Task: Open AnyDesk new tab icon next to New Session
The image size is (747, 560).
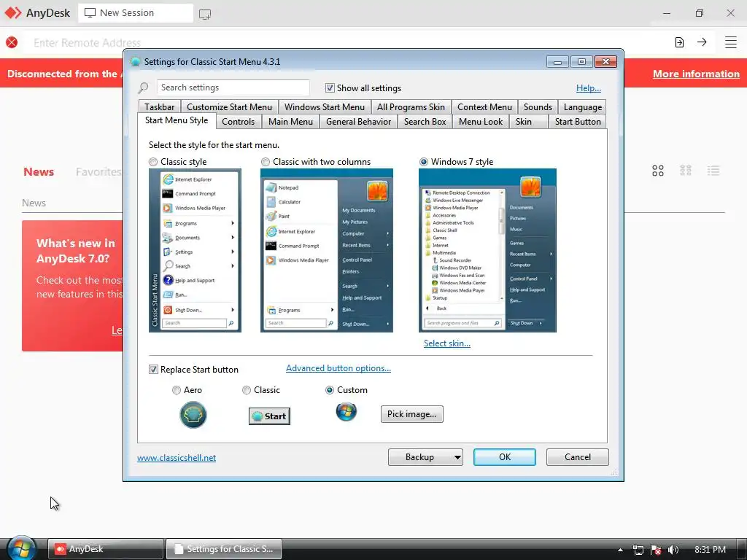Action: (x=205, y=15)
